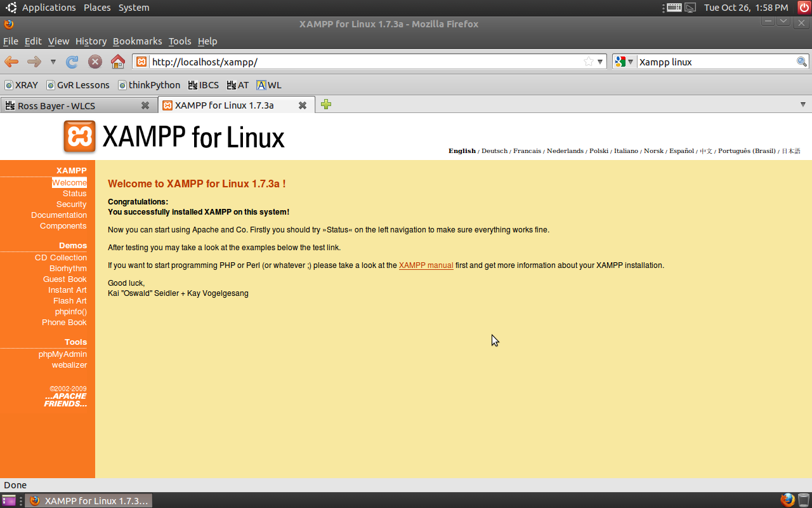Follow the XAMPP manual hyperlink
Image resolution: width=812 pixels, height=508 pixels.
426,265
